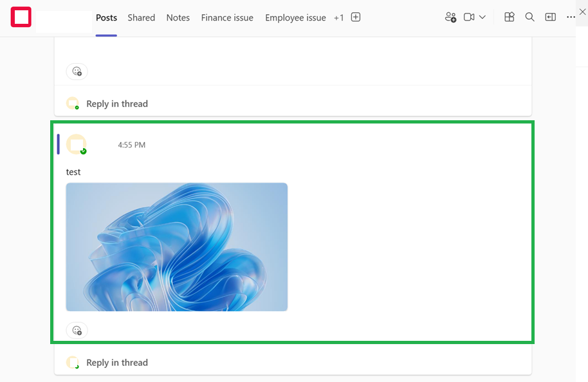Open the more options ellipsis menu
The width and height of the screenshot is (588, 382).
click(x=571, y=17)
